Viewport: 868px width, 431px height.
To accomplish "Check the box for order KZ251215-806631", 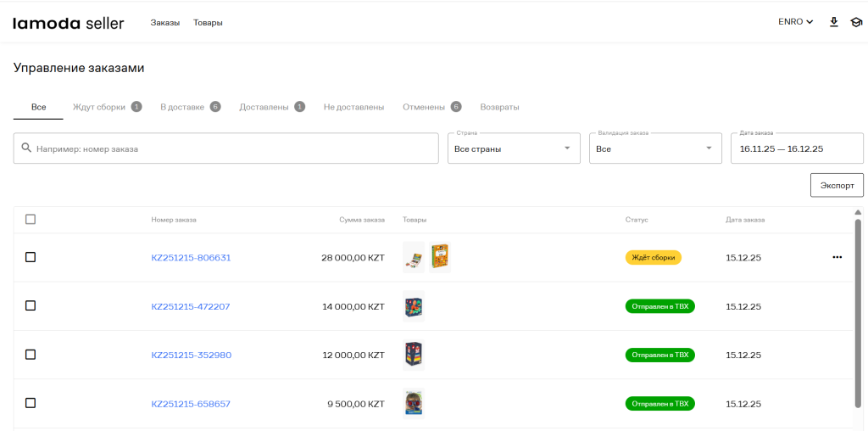I will pyautogui.click(x=31, y=257).
